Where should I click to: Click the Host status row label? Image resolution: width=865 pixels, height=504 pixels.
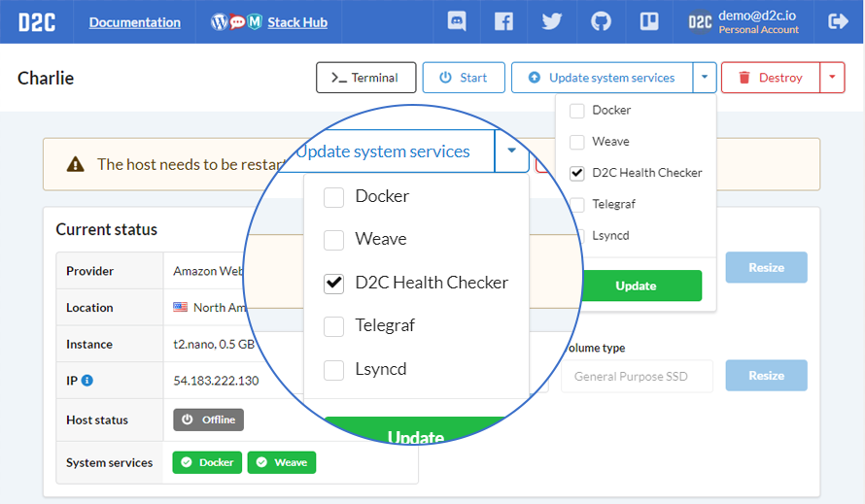point(97,420)
